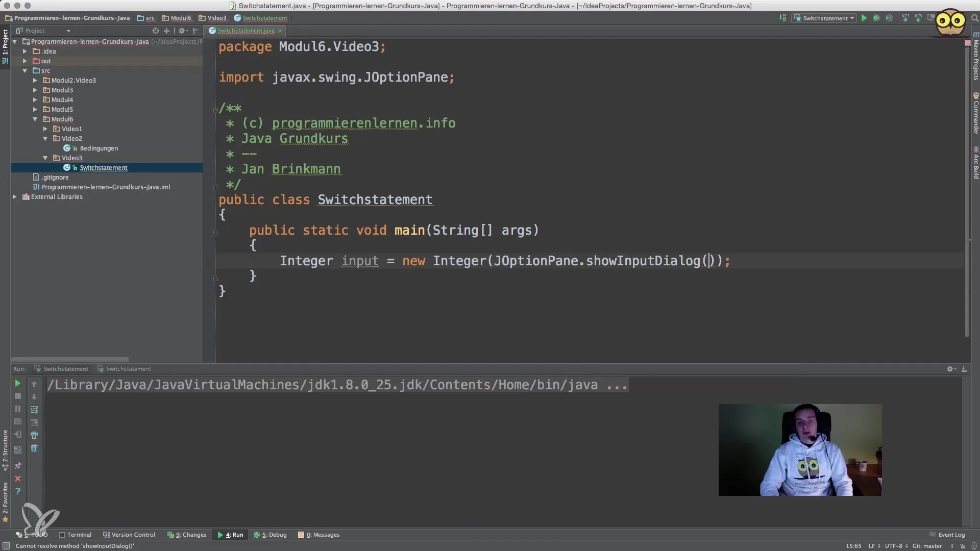Toggle pin tab in Run panel

pyautogui.click(x=17, y=466)
